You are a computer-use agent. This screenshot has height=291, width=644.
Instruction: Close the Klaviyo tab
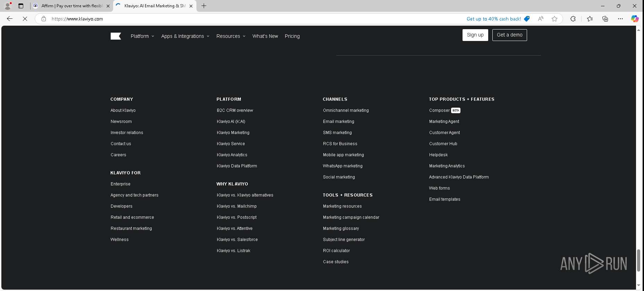191,6
